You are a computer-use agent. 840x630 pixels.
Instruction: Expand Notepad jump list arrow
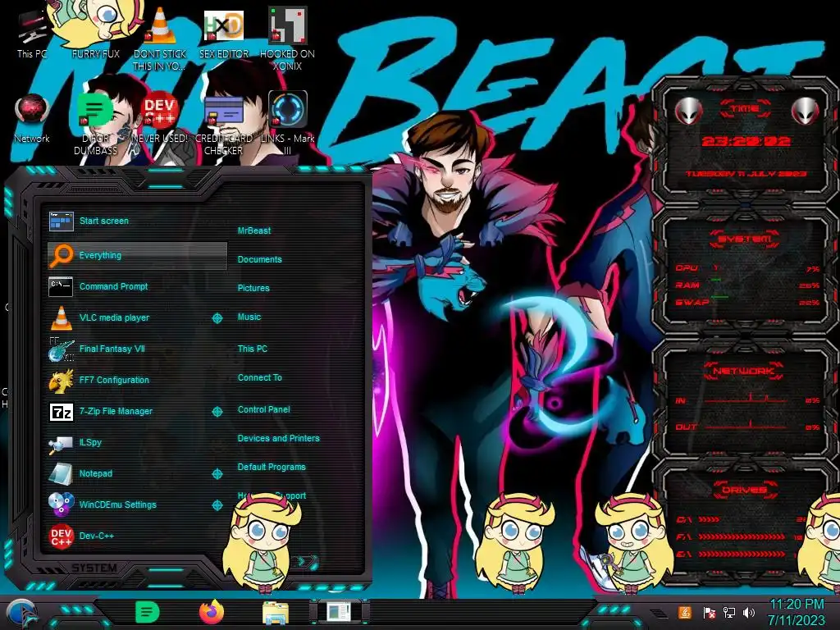(217, 473)
